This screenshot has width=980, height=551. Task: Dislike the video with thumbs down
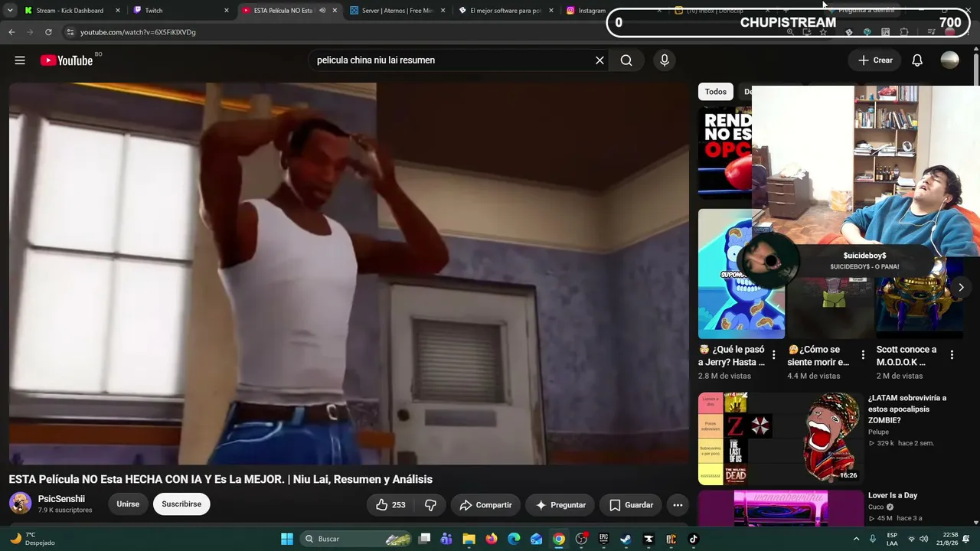pyautogui.click(x=430, y=505)
